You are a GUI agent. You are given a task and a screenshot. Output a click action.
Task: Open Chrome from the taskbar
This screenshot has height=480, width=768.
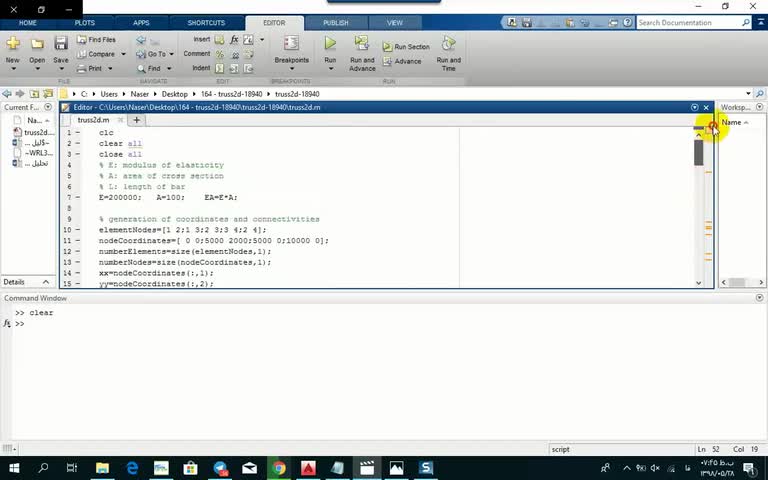pos(279,468)
